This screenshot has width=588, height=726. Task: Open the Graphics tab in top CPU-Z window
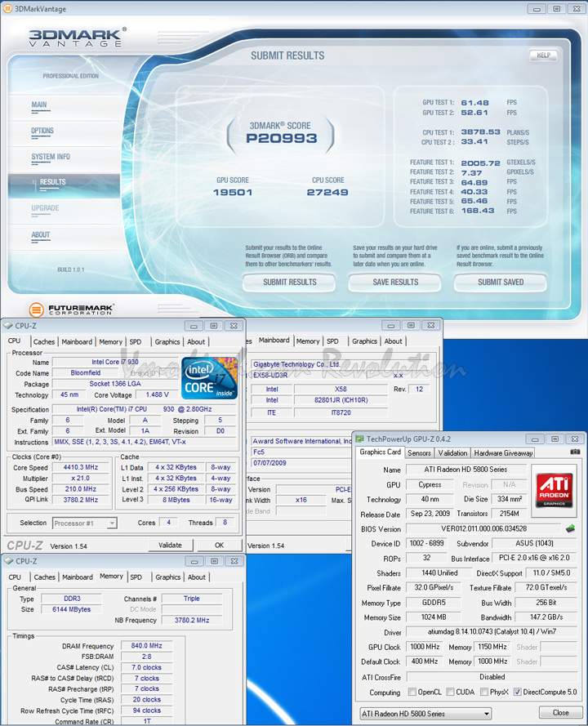pos(167,341)
